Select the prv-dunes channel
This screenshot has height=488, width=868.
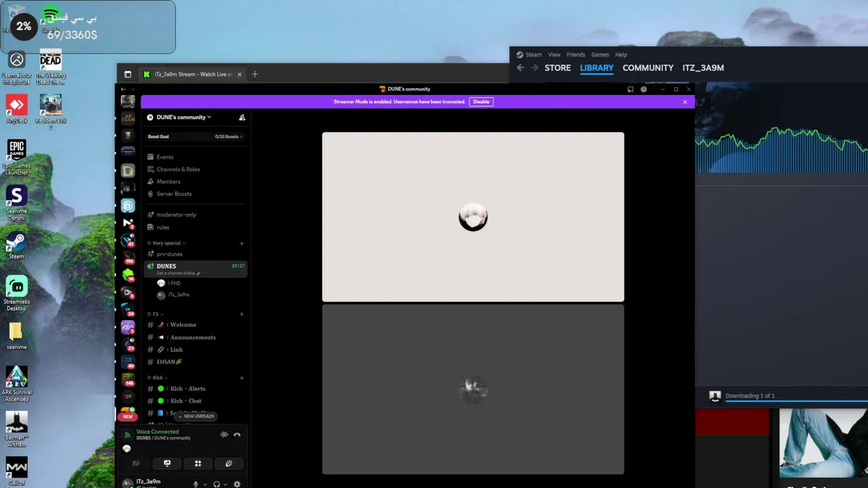click(195, 253)
